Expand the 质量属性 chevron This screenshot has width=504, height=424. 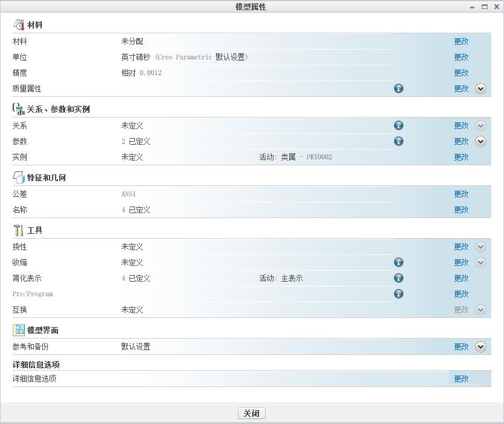[480, 88]
